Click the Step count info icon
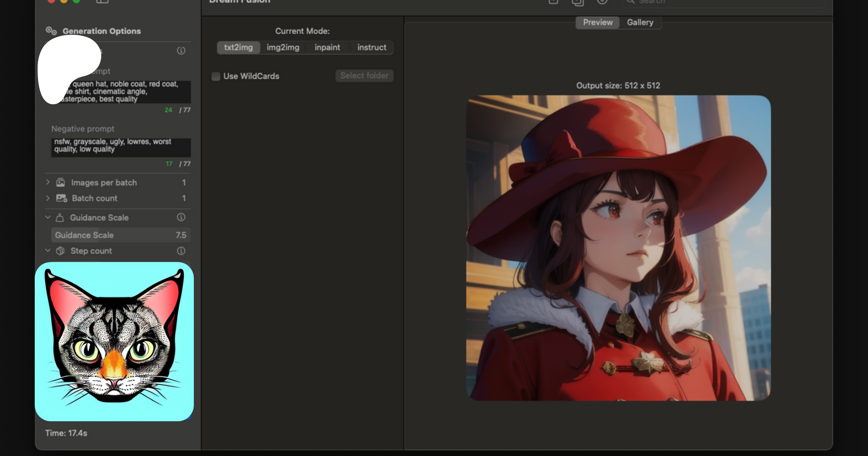The height and width of the screenshot is (456, 868). click(x=181, y=251)
